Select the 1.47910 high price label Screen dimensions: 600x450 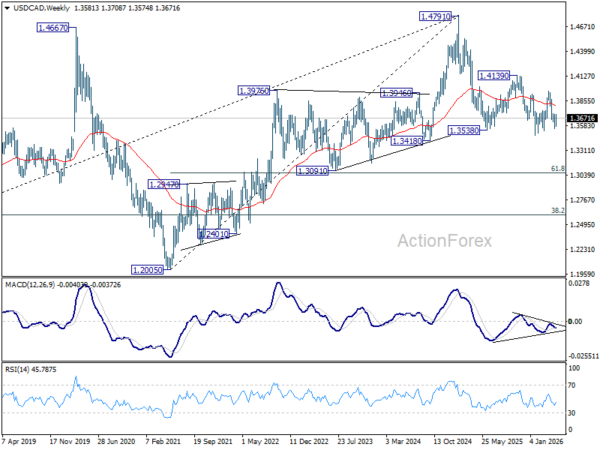[435, 16]
